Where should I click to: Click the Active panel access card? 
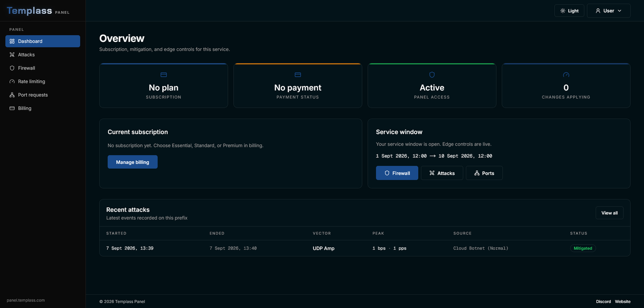coord(432,86)
